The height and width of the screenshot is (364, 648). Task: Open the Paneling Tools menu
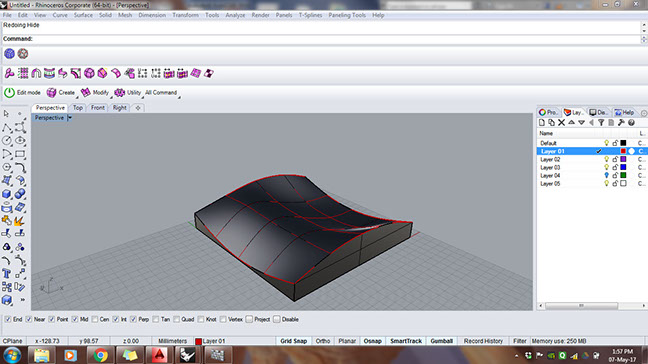click(x=347, y=15)
